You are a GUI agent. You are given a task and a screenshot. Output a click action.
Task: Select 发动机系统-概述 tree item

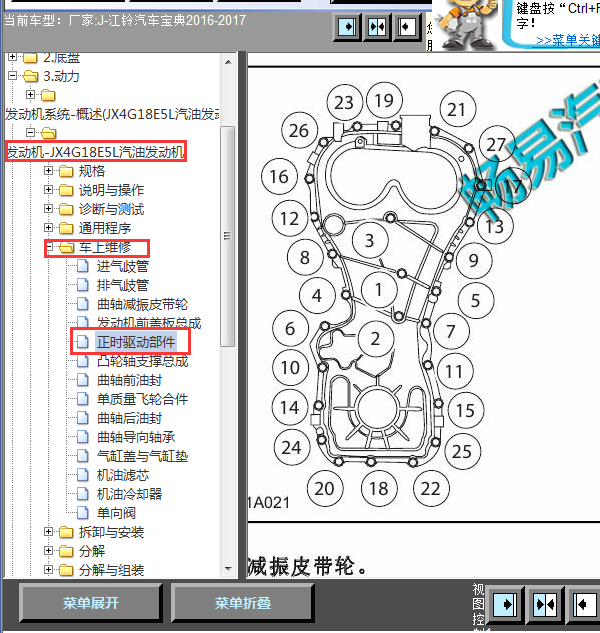[112, 114]
